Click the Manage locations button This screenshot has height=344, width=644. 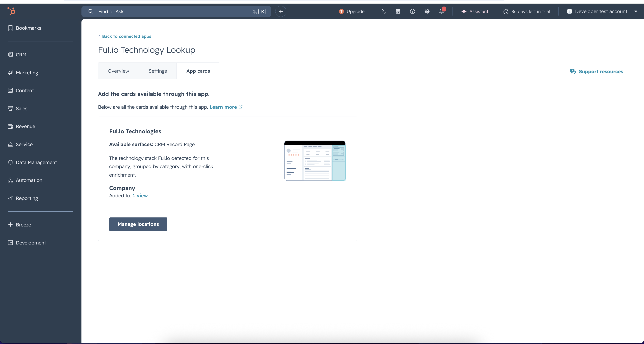(138, 224)
